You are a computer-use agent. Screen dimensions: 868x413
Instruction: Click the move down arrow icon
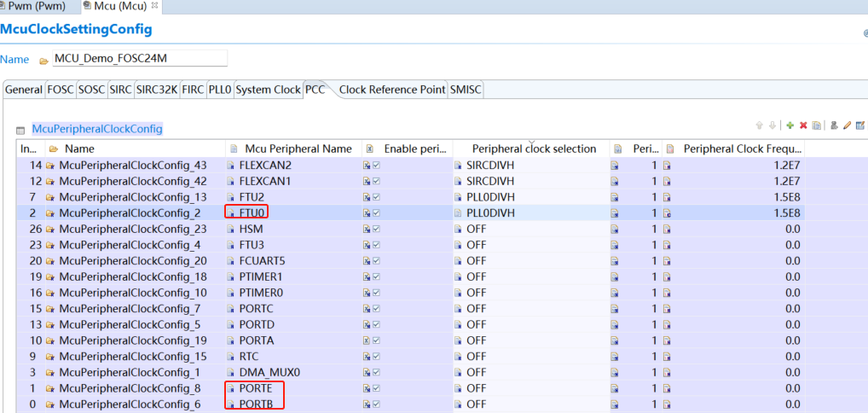(773, 126)
